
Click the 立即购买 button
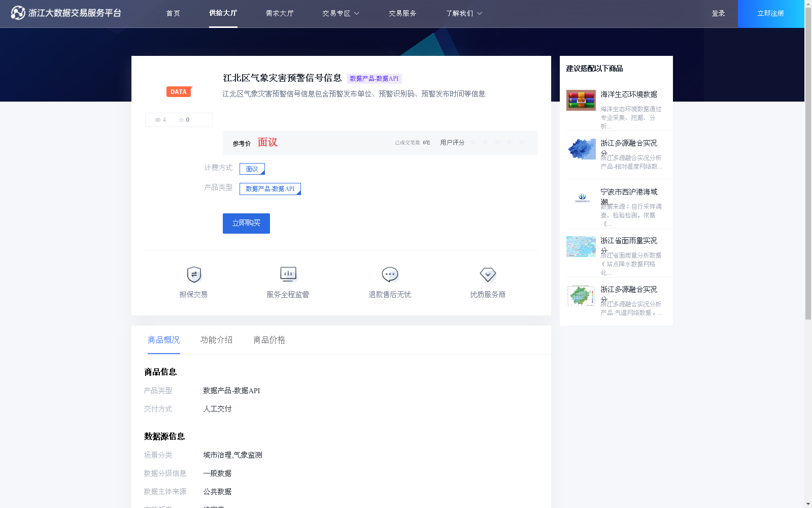(x=246, y=224)
